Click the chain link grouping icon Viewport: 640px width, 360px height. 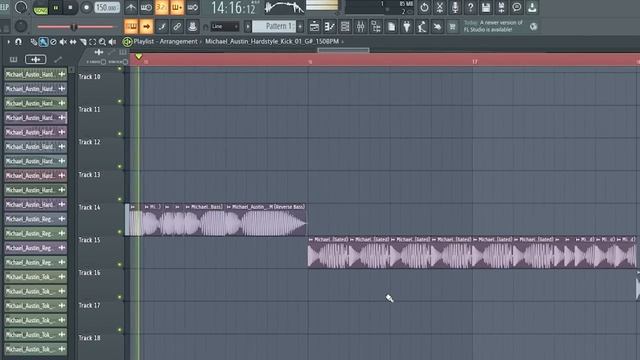click(177, 27)
